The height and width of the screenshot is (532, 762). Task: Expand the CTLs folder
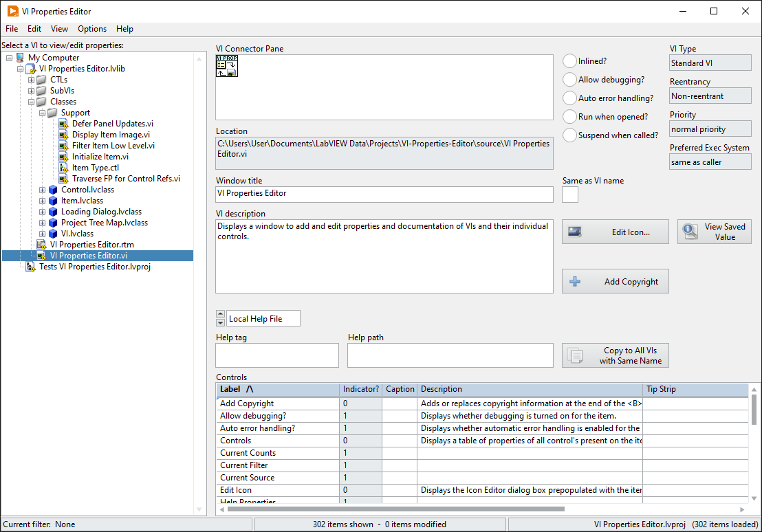[x=31, y=80]
